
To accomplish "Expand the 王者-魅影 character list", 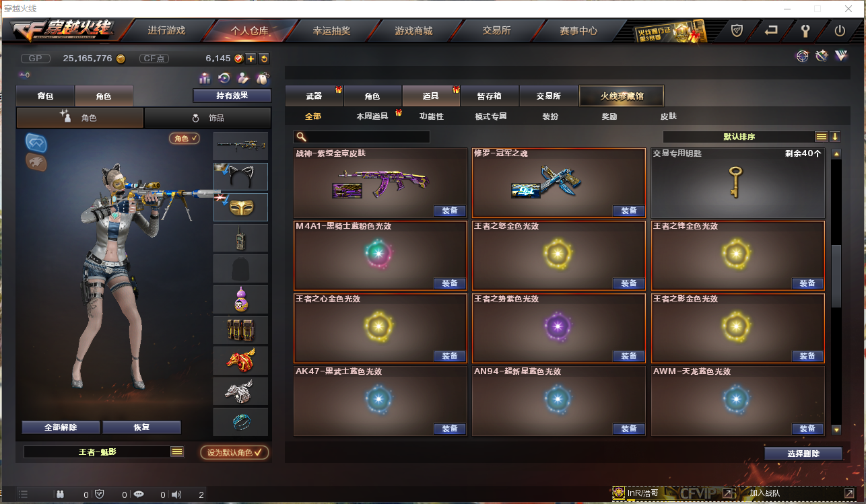I will point(177,452).
